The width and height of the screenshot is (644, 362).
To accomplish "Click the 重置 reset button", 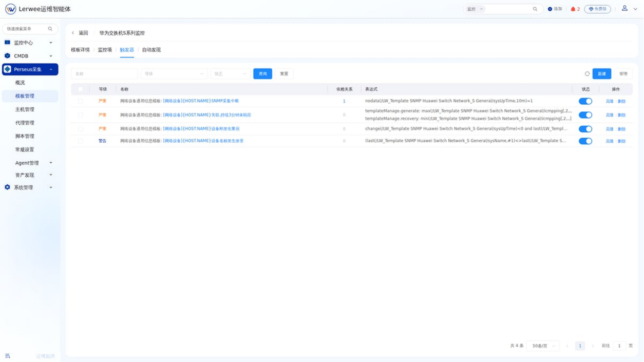I will pos(284,74).
